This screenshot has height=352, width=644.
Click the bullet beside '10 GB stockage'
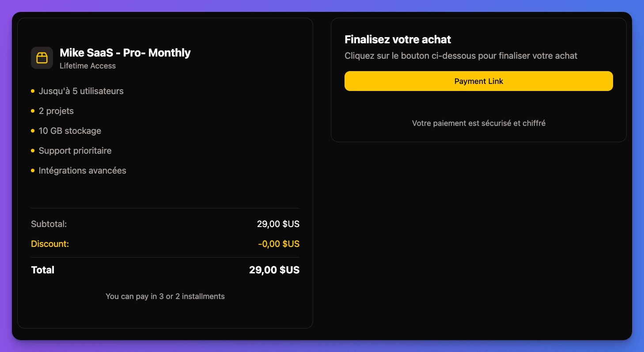tap(33, 131)
